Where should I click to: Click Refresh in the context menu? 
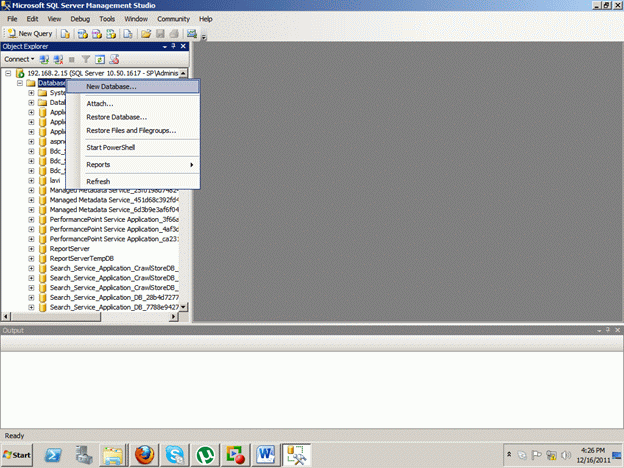(x=133, y=181)
